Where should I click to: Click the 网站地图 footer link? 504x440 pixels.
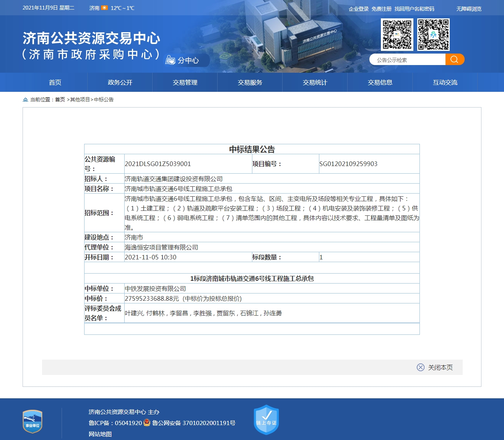pyautogui.click(x=100, y=434)
